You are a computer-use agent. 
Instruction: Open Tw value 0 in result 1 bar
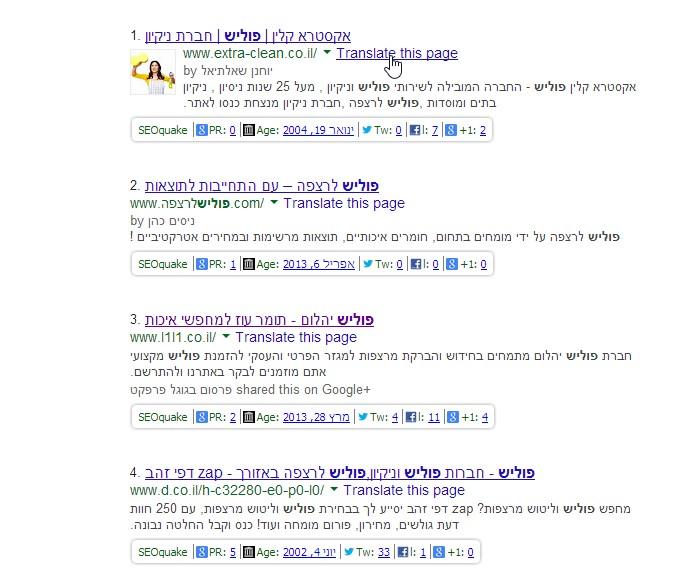[x=398, y=130]
